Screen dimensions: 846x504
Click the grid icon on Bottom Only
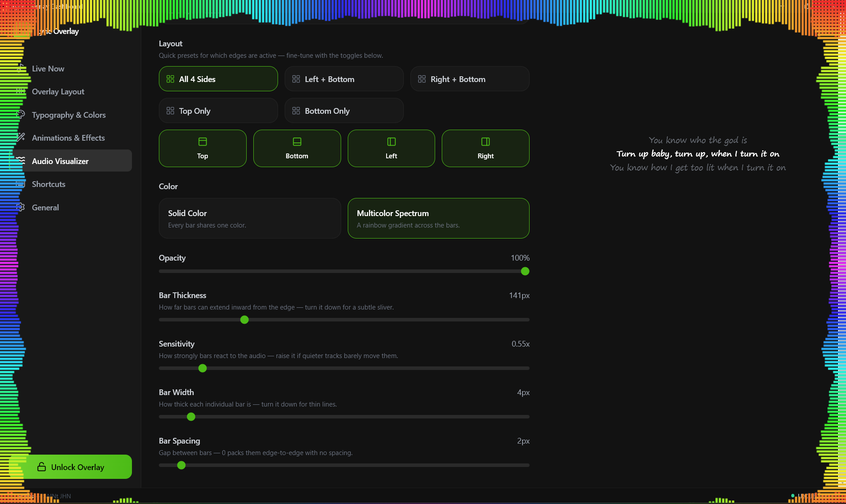(296, 111)
